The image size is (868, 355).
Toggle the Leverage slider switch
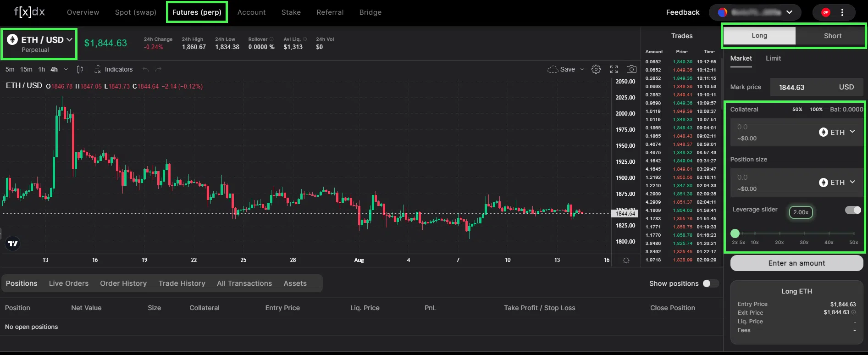pos(853,210)
